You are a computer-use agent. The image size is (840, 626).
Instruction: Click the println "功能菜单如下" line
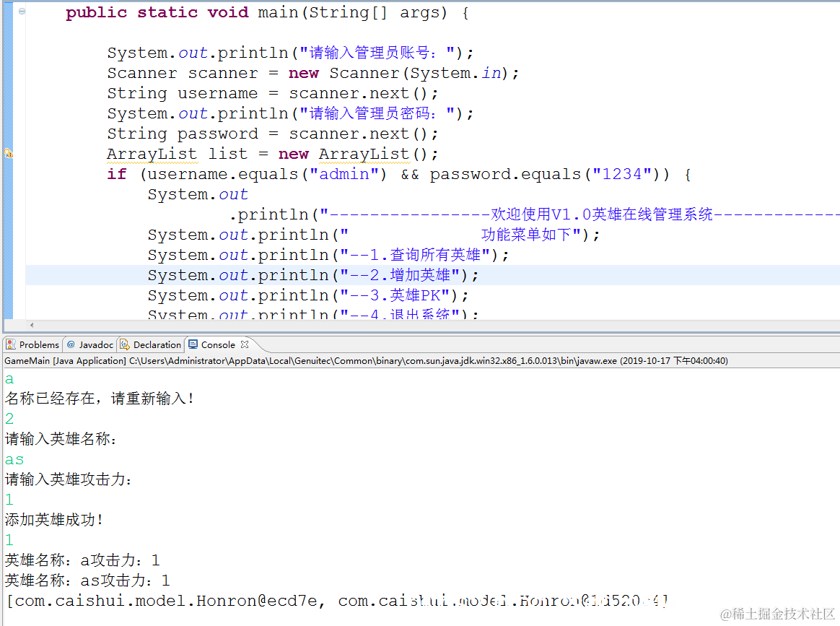point(374,235)
